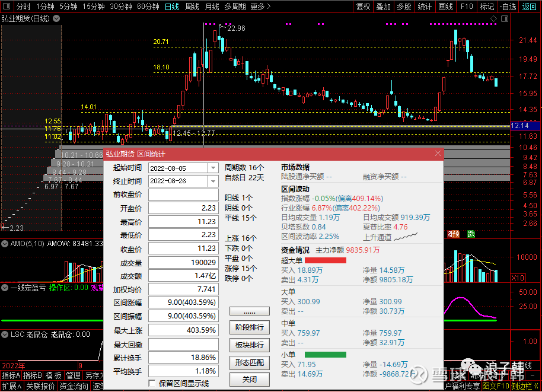Enable the 保留区间显示线 checkbox

(152, 383)
